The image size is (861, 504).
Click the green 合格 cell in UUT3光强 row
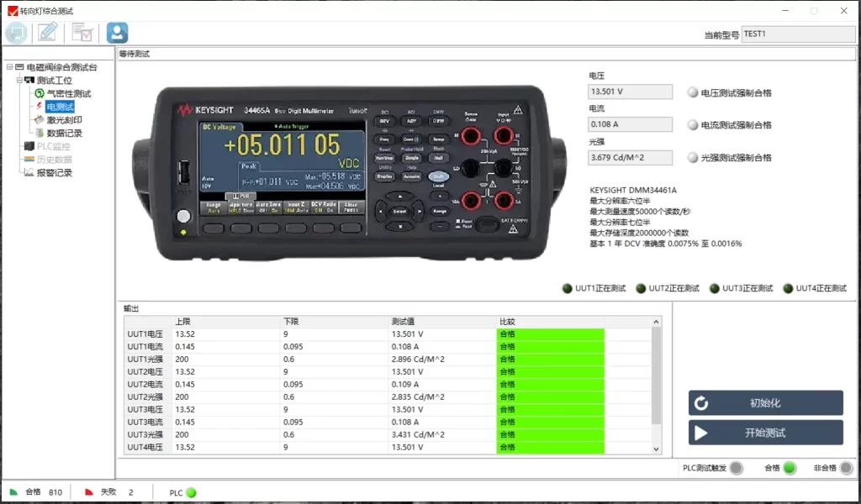(x=550, y=435)
